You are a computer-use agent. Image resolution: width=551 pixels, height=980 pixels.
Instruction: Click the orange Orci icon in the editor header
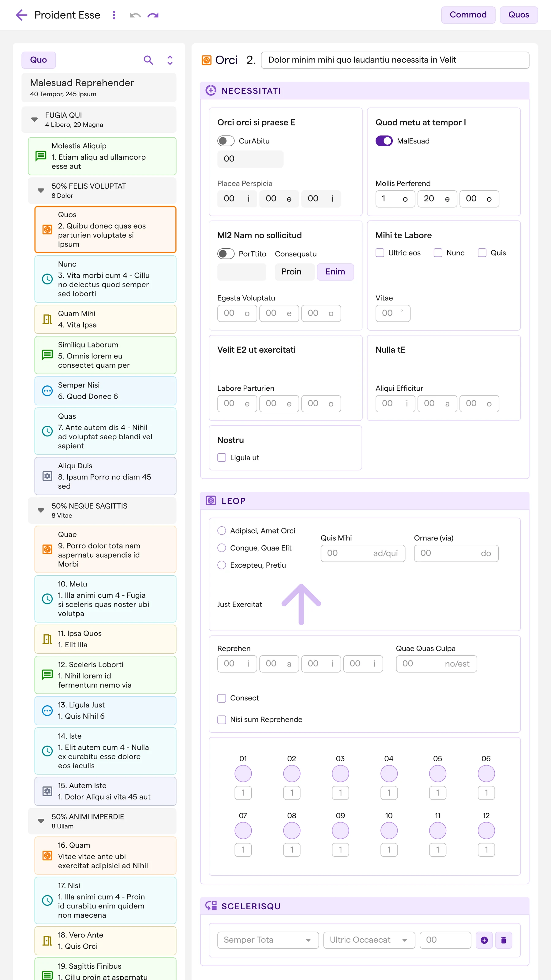[x=206, y=60]
